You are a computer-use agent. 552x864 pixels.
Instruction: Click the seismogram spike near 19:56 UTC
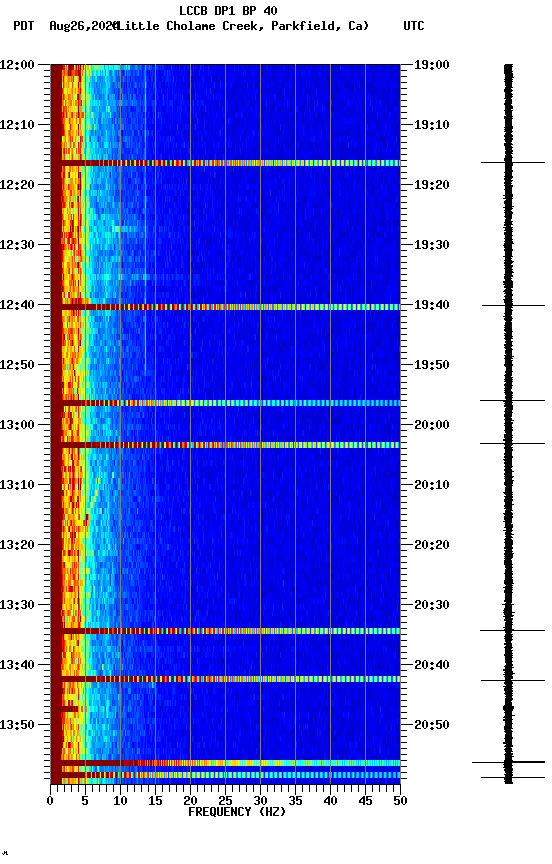click(x=512, y=401)
